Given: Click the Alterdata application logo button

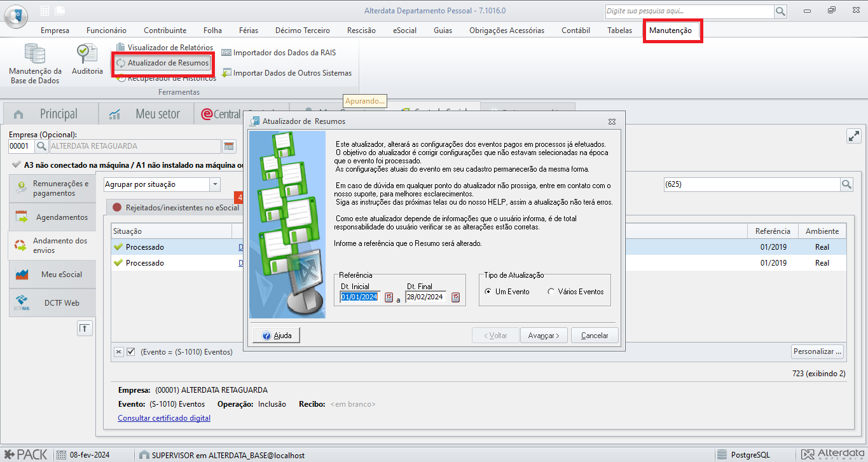Looking at the screenshot, I should pos(16,16).
